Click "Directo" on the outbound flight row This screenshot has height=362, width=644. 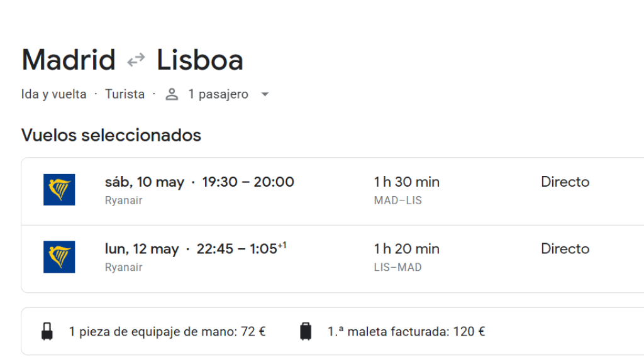point(565,182)
